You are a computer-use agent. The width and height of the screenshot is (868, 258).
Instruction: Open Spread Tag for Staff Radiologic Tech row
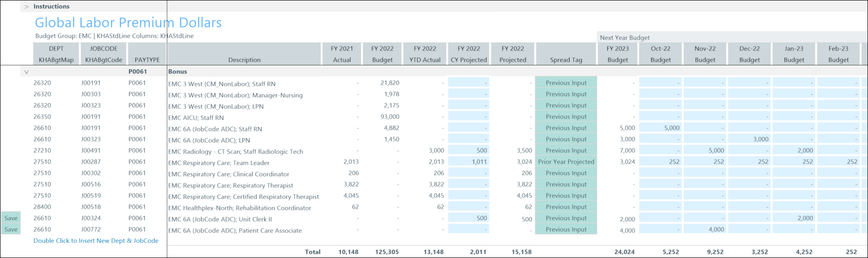pos(566,150)
